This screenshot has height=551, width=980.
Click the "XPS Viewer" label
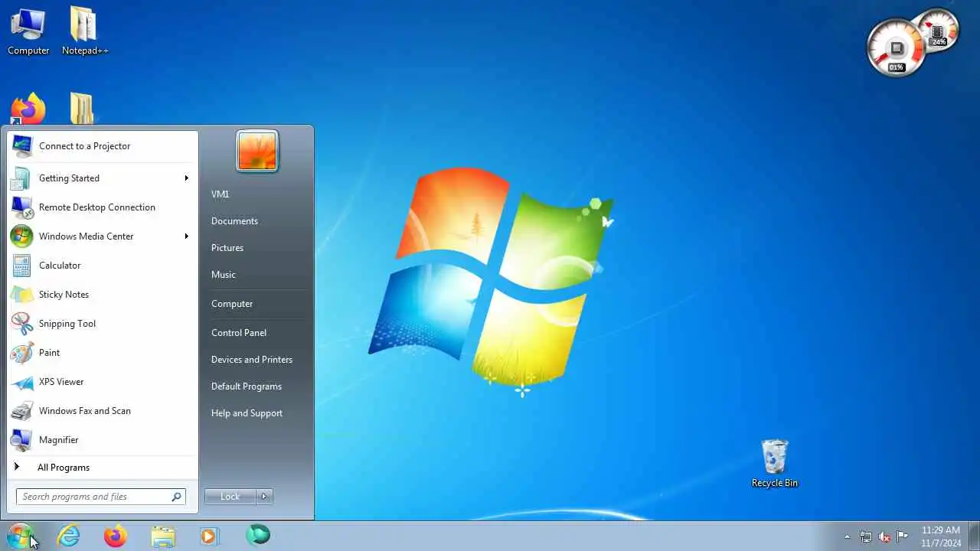[61, 382]
